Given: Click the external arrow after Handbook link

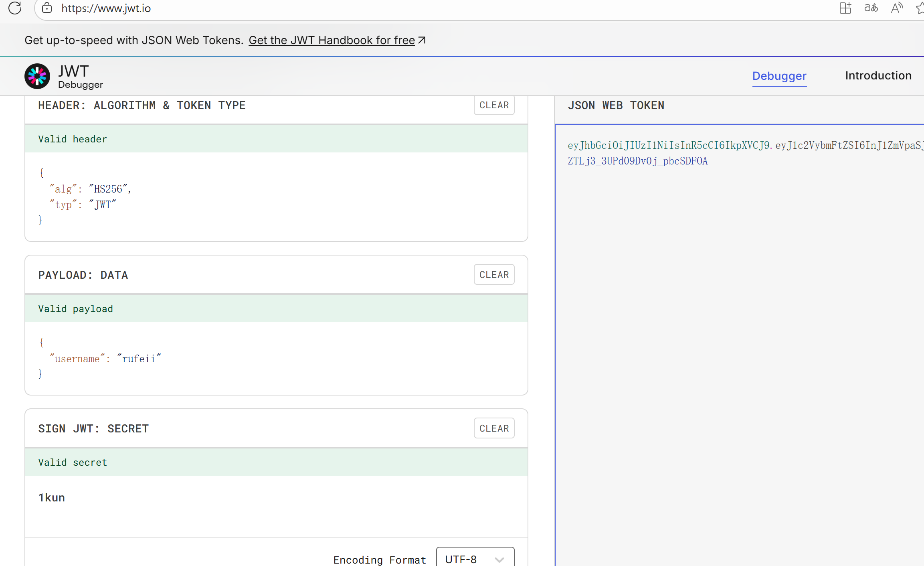Looking at the screenshot, I should point(422,40).
